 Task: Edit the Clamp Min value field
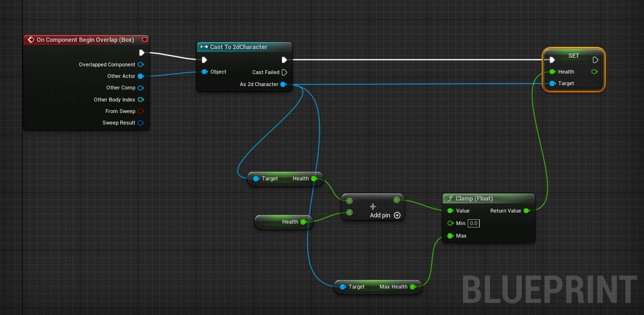[x=473, y=223]
